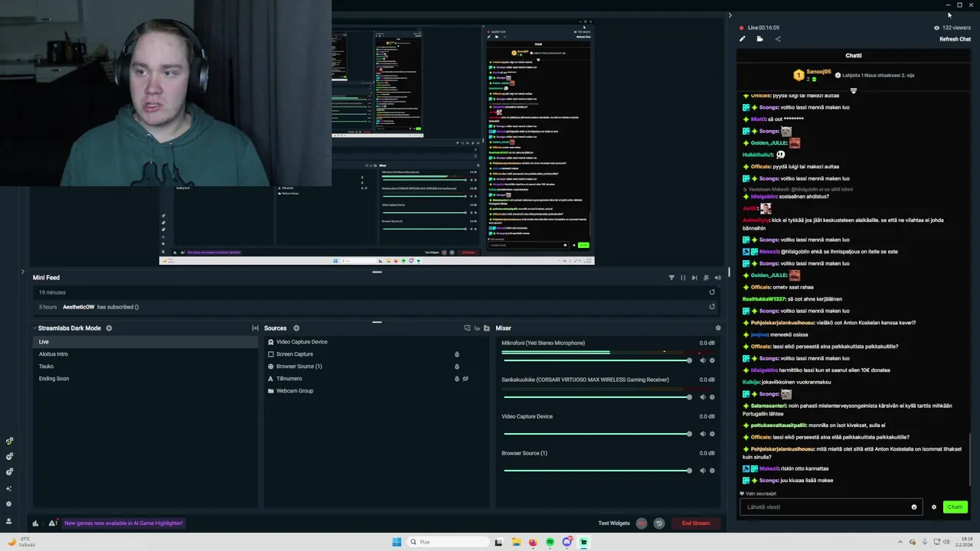This screenshot has height=551, width=980.
Task: Open the Windows Start menu
Action: click(x=397, y=542)
